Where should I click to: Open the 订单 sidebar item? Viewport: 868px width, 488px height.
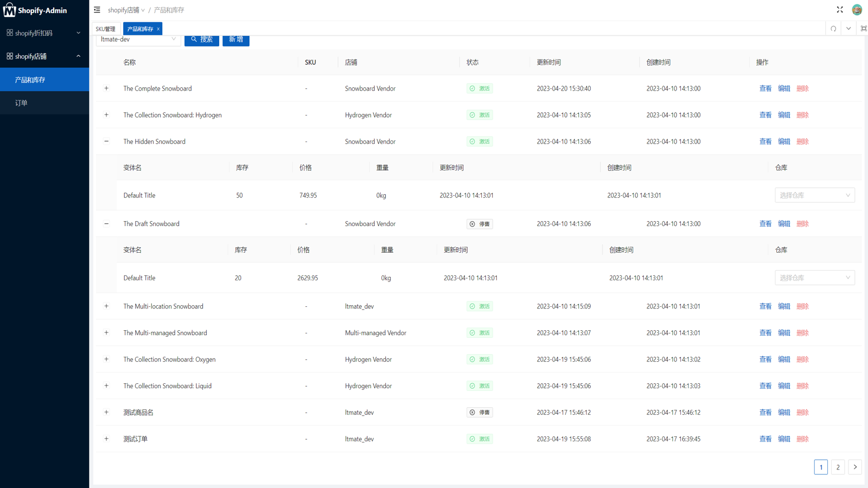(x=44, y=103)
